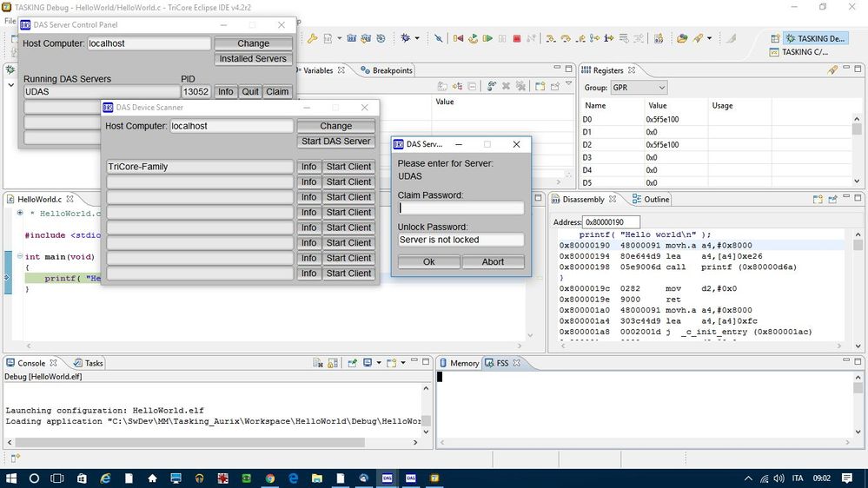Click the Address field in Disassembly view
This screenshot has width=868, height=488.
tap(611, 222)
